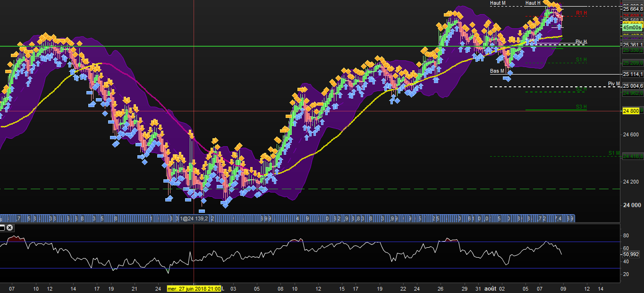This screenshot has height=293, width=644.
Task: Click the S1 M monthly support label
Action: [x=613, y=153]
